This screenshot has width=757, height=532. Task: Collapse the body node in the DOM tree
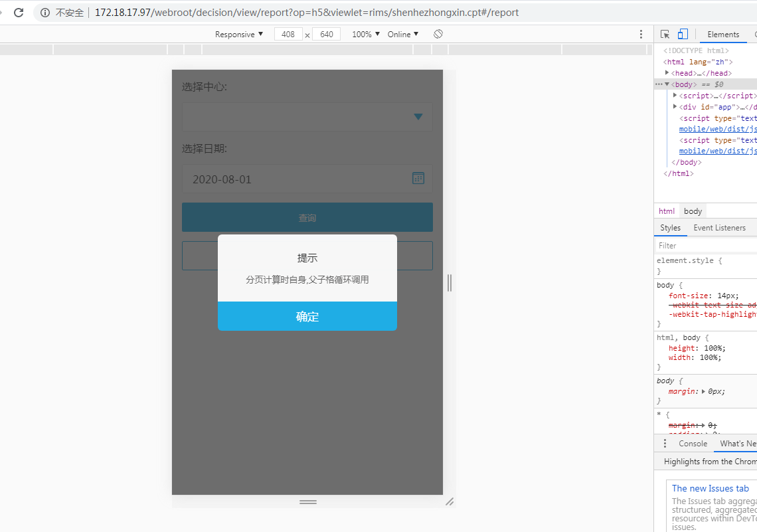point(667,84)
